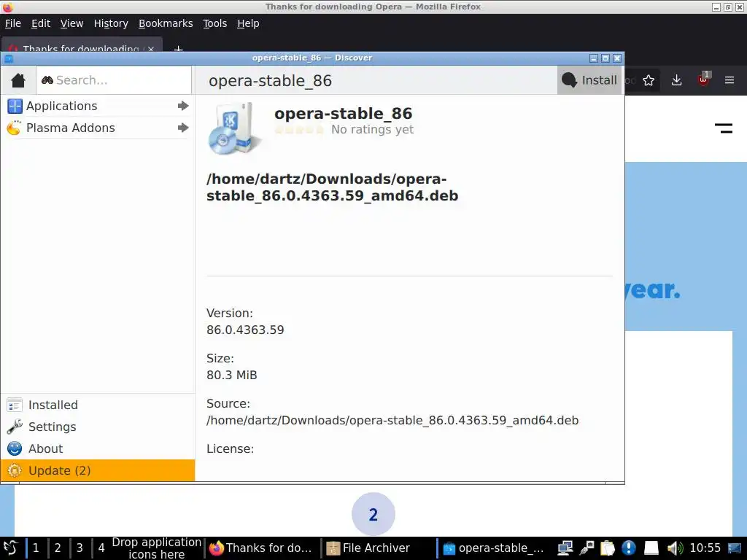This screenshot has height=560, width=747.
Task: Open Firefox downloads arrow icon
Action: (676, 80)
